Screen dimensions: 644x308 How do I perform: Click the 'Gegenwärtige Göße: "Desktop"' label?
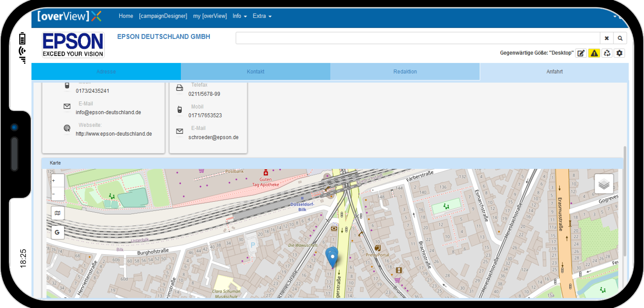pos(537,53)
